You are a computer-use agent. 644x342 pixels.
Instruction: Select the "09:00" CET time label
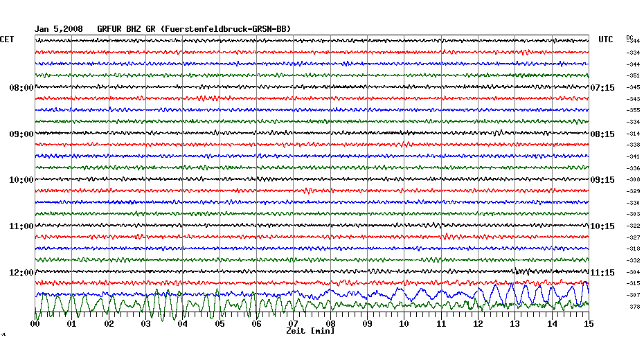(21, 134)
